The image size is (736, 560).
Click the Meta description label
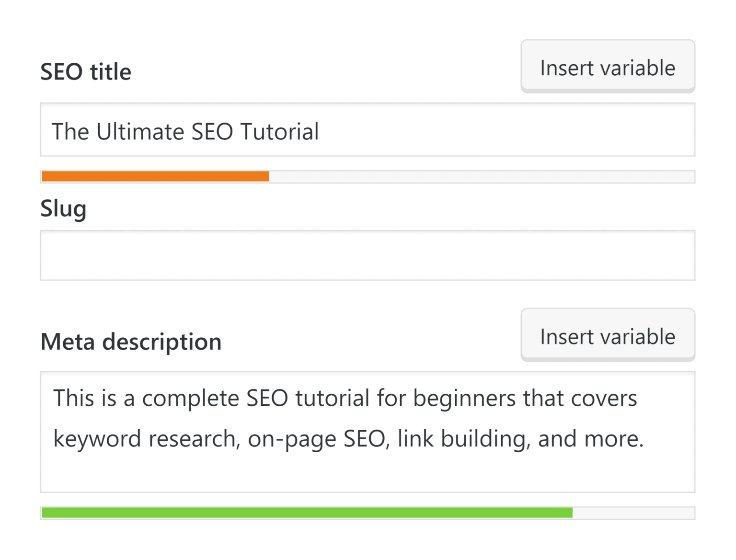pos(131,341)
